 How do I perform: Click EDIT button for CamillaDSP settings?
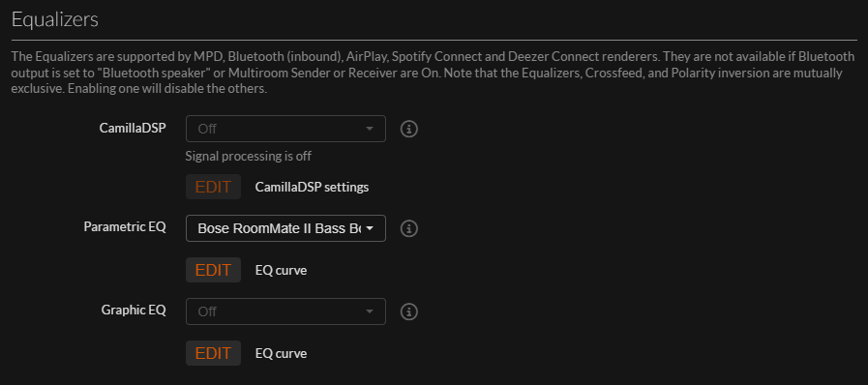pyautogui.click(x=213, y=187)
